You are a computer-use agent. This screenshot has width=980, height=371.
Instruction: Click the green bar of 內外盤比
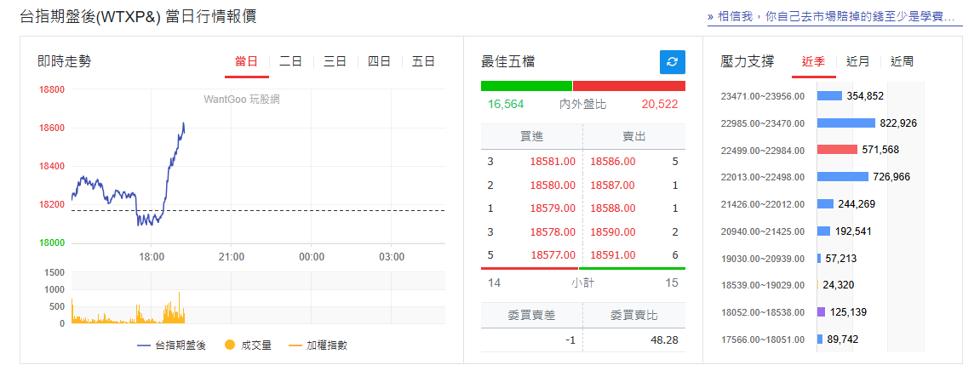click(525, 86)
